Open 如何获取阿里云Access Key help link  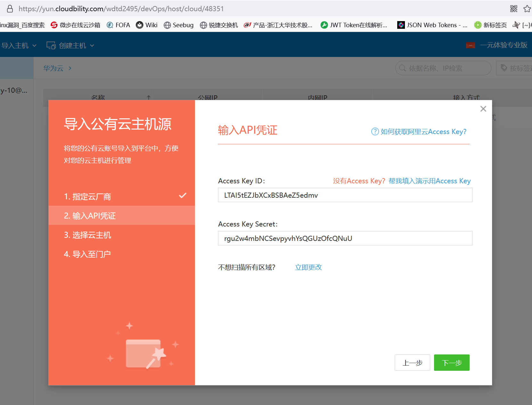(x=423, y=131)
